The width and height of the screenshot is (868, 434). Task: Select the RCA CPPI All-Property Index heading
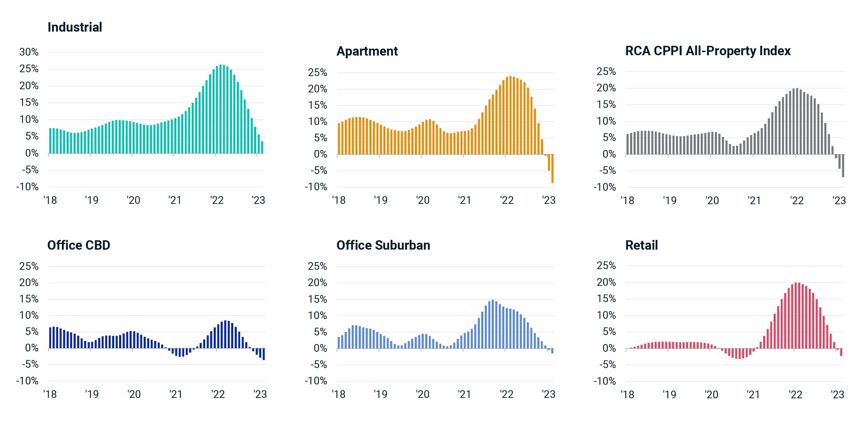click(x=708, y=51)
